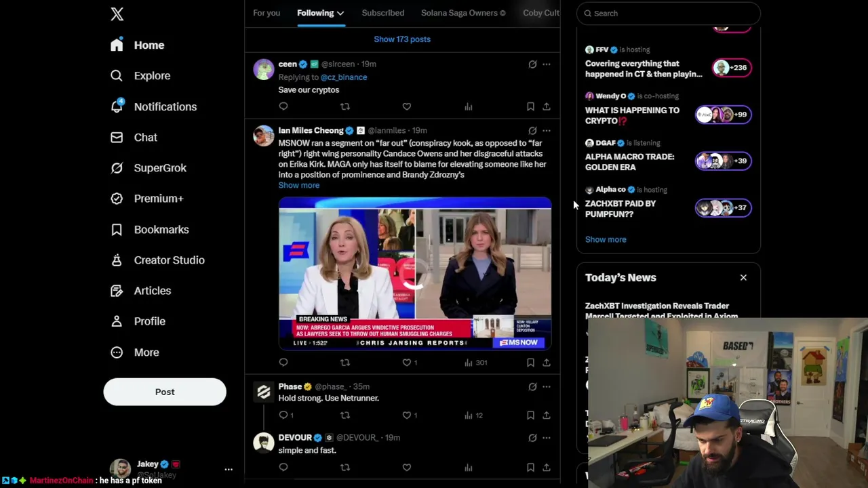Open Jakey account options ellipsis
The width and height of the screenshot is (868, 488).
click(x=229, y=469)
